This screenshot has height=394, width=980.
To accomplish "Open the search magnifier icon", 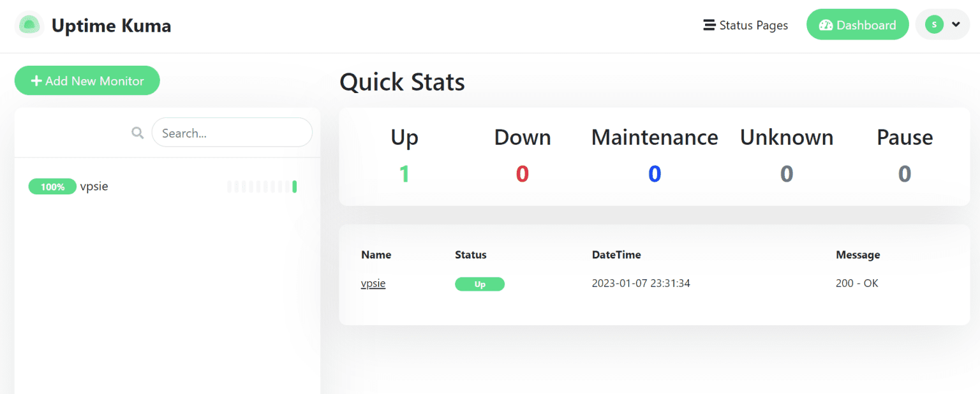I will [x=137, y=133].
